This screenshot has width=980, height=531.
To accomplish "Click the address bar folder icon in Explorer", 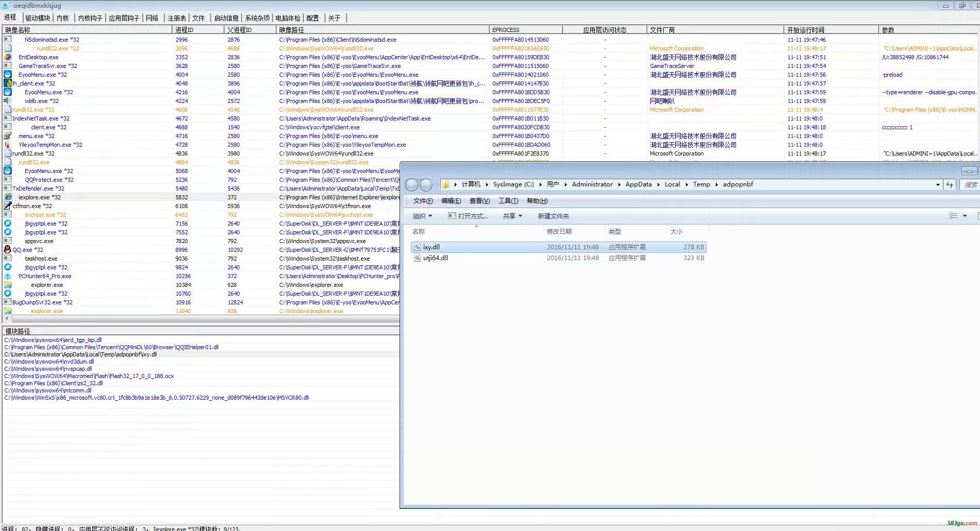I will coord(446,184).
